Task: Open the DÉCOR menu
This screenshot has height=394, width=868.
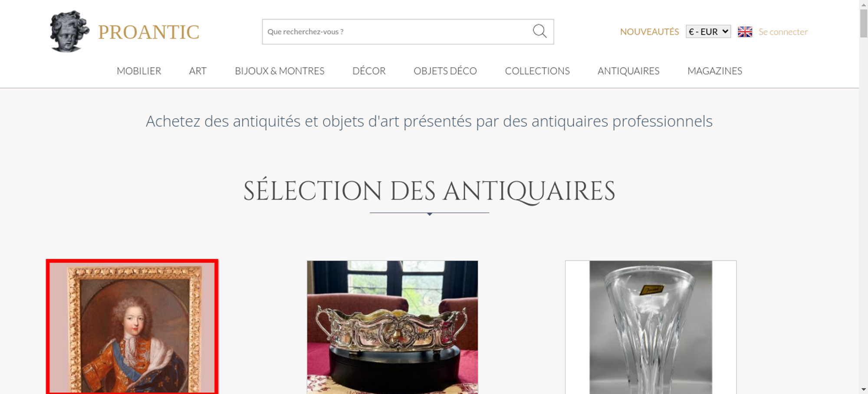Action: (x=369, y=71)
